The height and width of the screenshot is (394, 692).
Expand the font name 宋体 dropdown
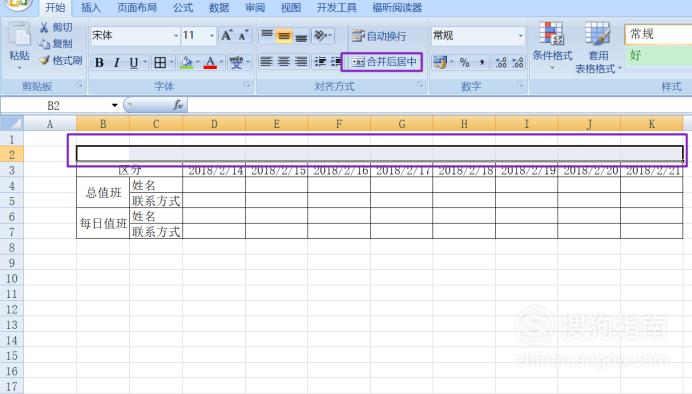coord(176,35)
